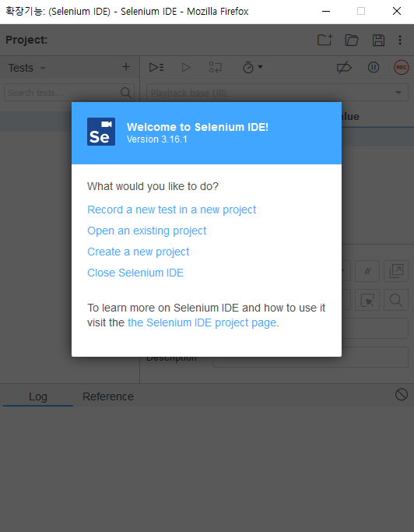Create a new project via folder-plus icon
This screenshot has height=532, width=414.
pyautogui.click(x=325, y=40)
